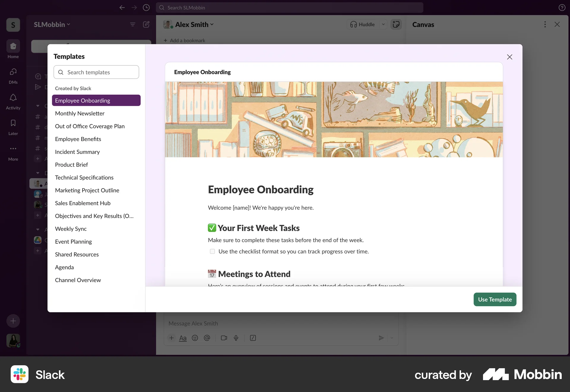Type in the Search templates field
Screen dimensions: 570x392
click(x=96, y=72)
